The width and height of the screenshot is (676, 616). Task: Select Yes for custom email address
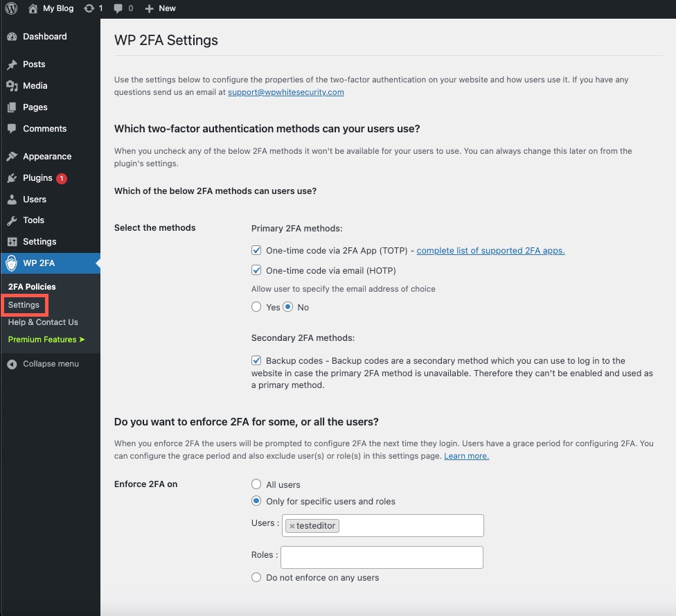256,307
